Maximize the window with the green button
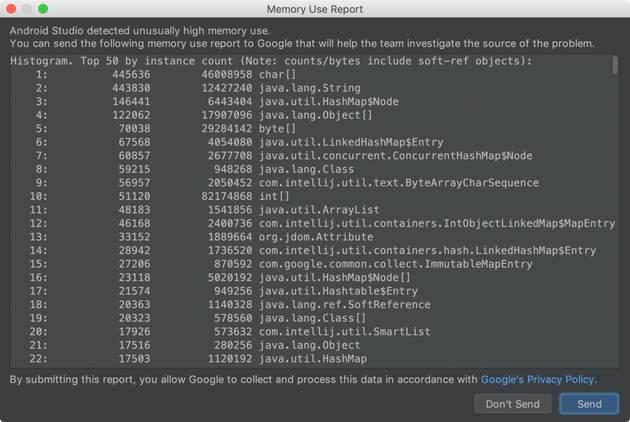630x422 pixels. point(43,9)
